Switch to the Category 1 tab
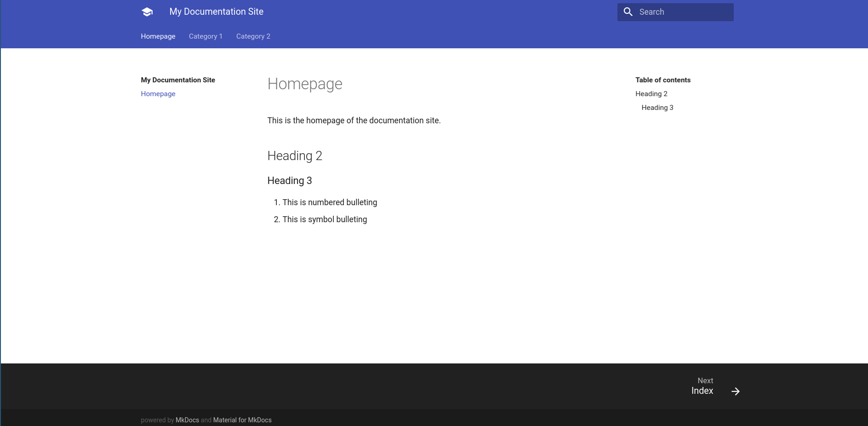The width and height of the screenshot is (868, 426). coord(206,36)
